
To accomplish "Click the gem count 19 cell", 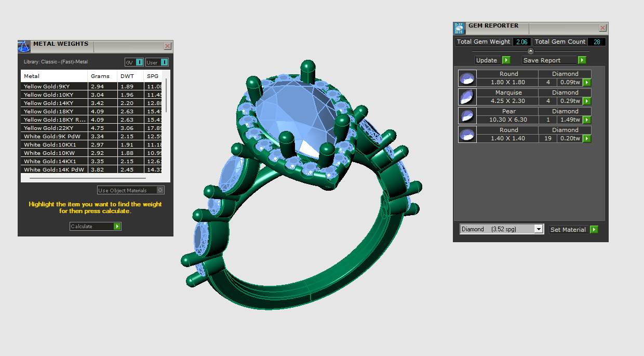I will pyautogui.click(x=548, y=139).
